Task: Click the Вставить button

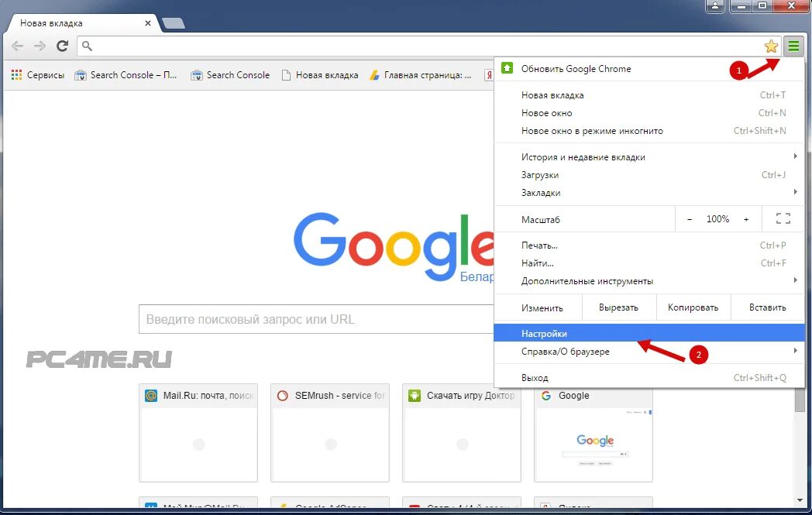Action: [768, 307]
